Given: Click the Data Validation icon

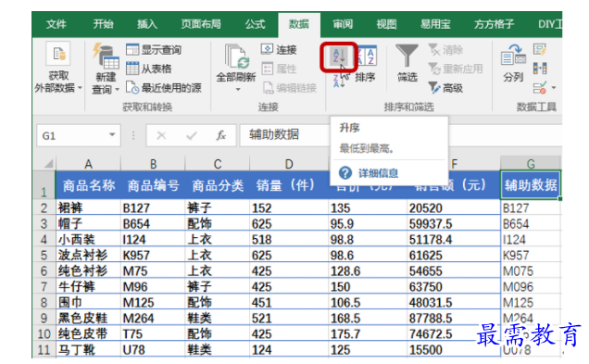Looking at the screenshot, I should click(x=539, y=88).
